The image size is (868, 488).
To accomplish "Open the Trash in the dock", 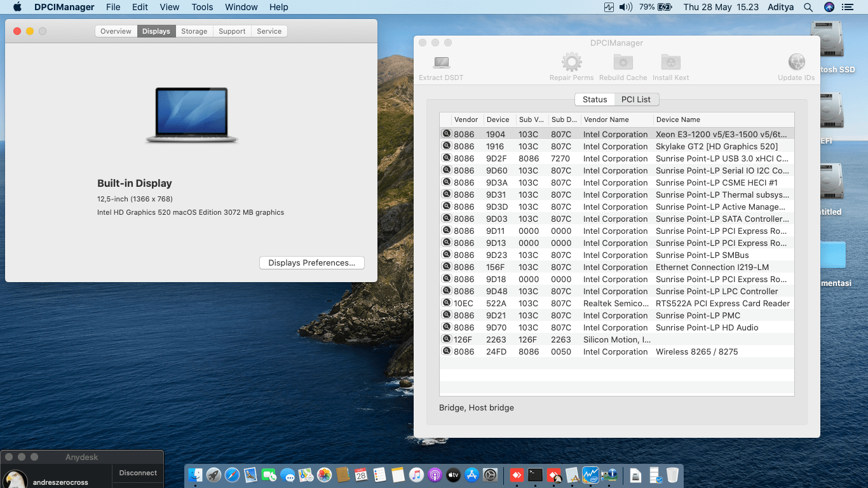I will 673,475.
